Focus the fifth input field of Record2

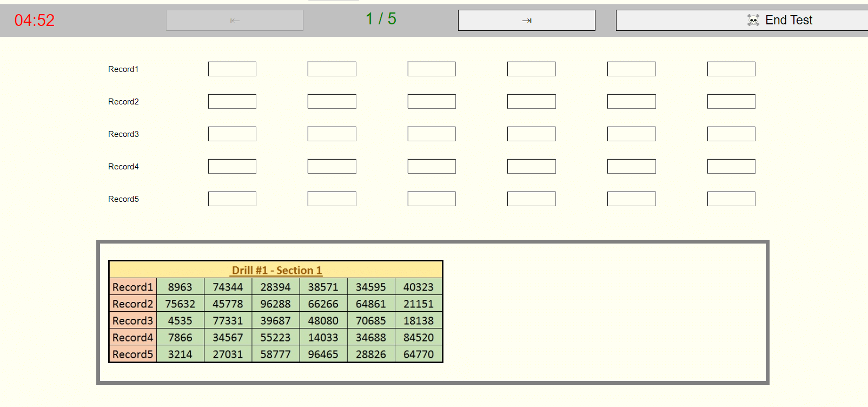pos(632,101)
